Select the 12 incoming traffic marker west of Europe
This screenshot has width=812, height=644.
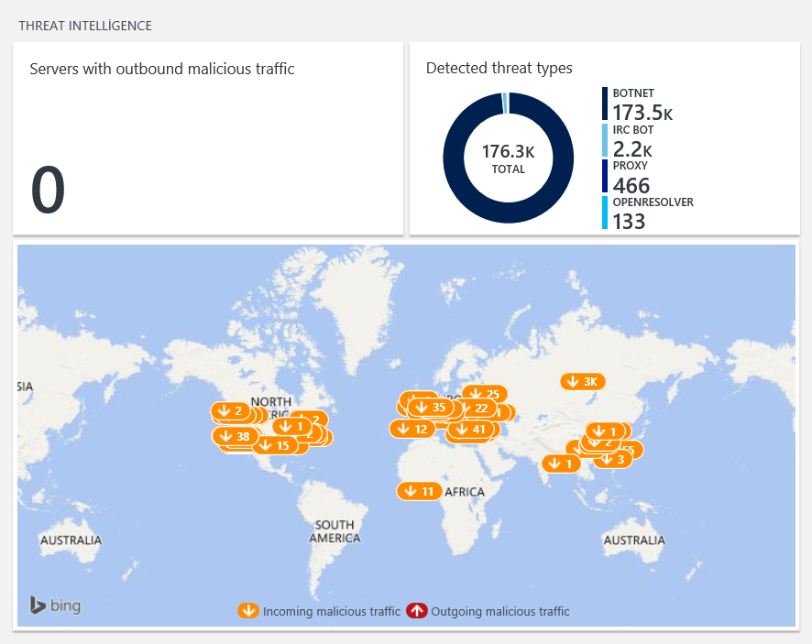tap(412, 429)
